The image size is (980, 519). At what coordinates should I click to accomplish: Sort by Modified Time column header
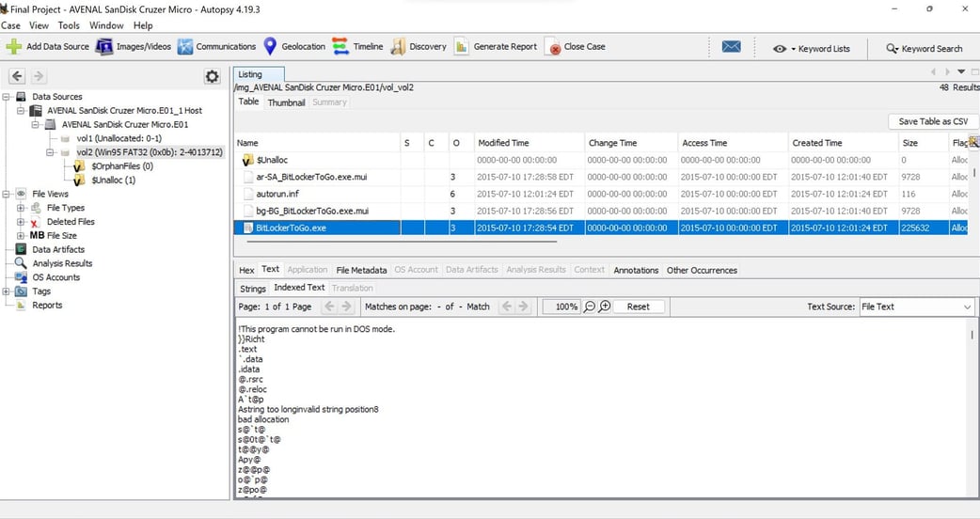pos(530,143)
